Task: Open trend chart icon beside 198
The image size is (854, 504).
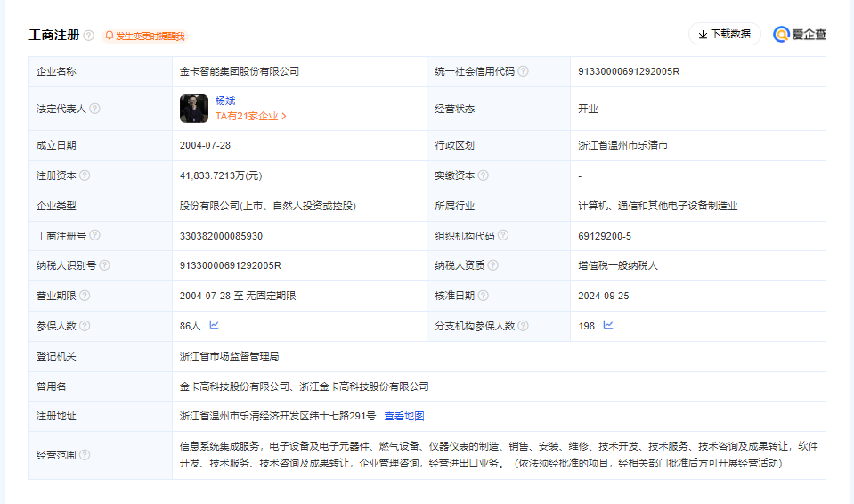Action: [608, 325]
